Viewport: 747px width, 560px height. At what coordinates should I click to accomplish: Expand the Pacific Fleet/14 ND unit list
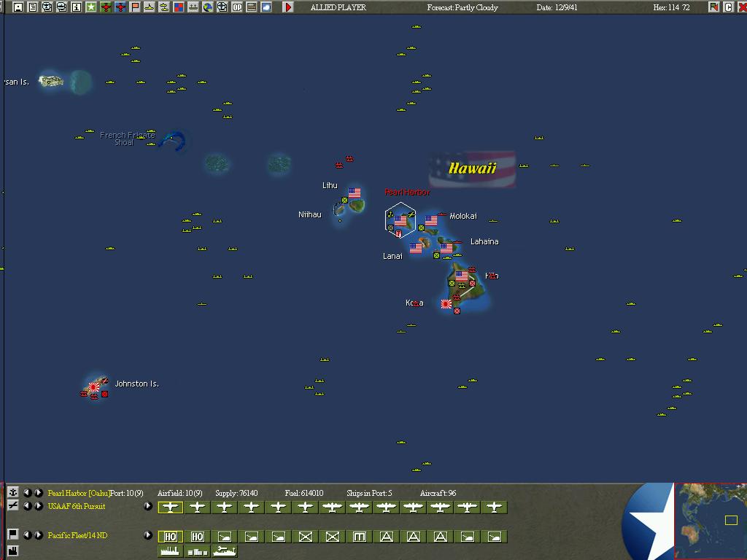148,535
